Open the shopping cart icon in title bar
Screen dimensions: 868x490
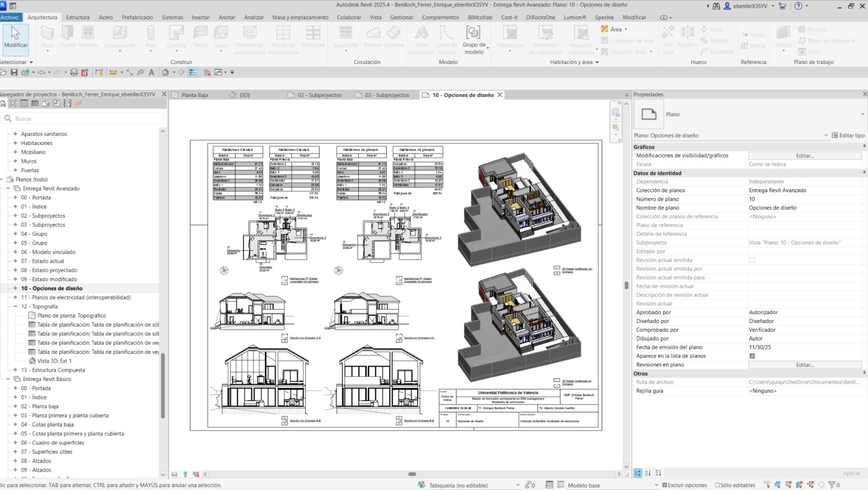point(782,6)
